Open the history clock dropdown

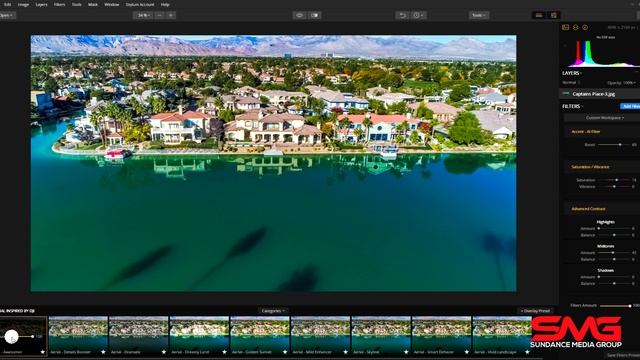point(418,16)
